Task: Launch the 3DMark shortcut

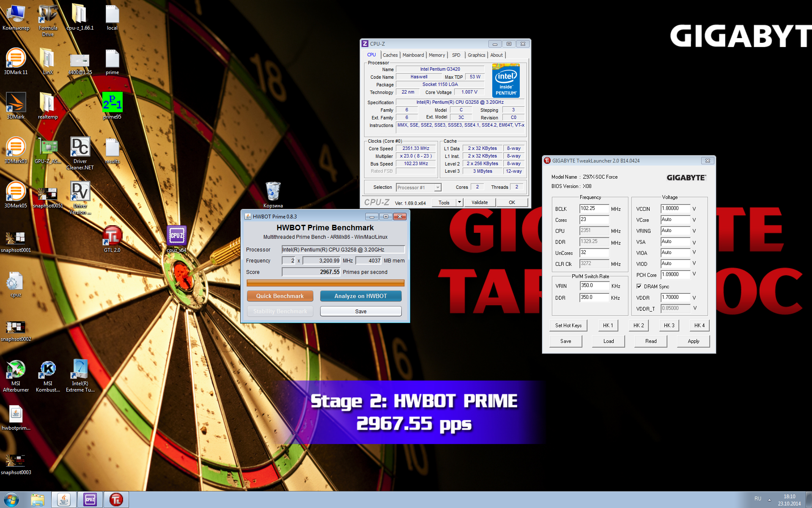Action: click(16, 106)
